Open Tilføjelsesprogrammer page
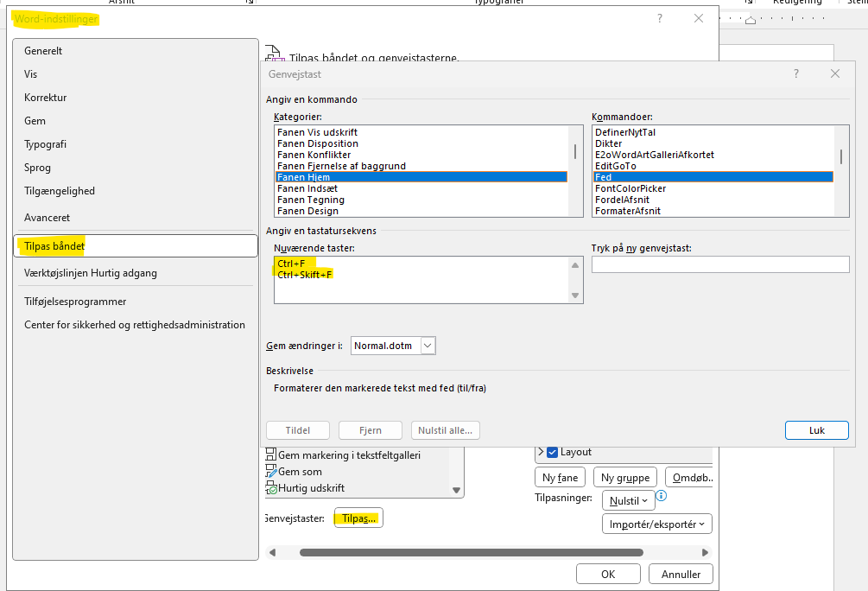The height and width of the screenshot is (591, 868). pyautogui.click(x=136, y=302)
